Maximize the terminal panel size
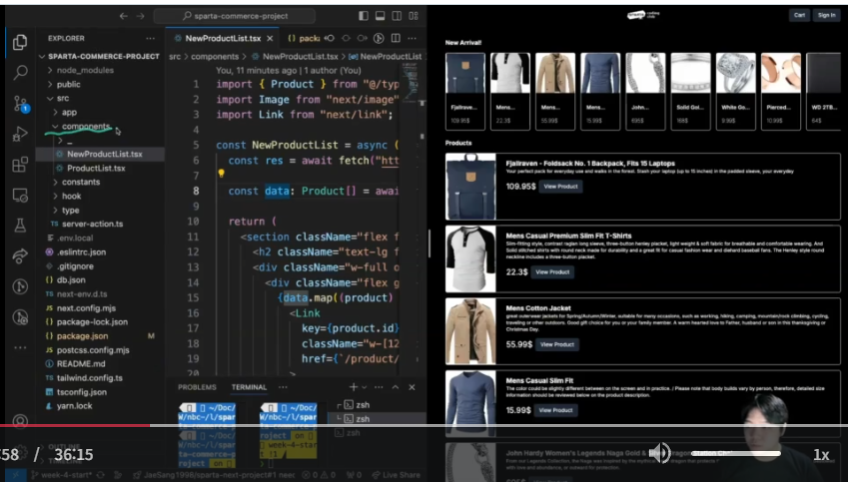 (395, 387)
